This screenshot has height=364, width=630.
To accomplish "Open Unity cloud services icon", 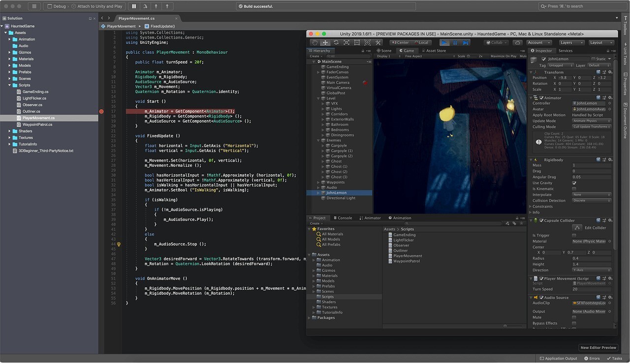I will 517,42.
